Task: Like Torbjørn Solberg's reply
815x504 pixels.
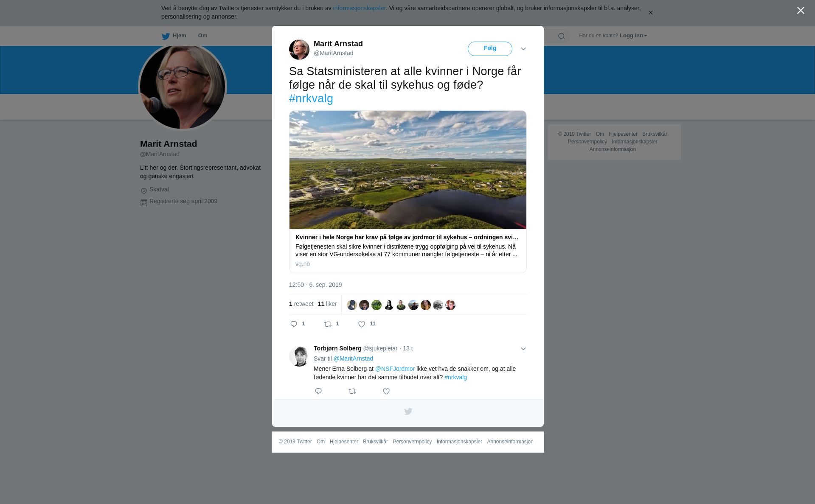Action: [x=386, y=391]
